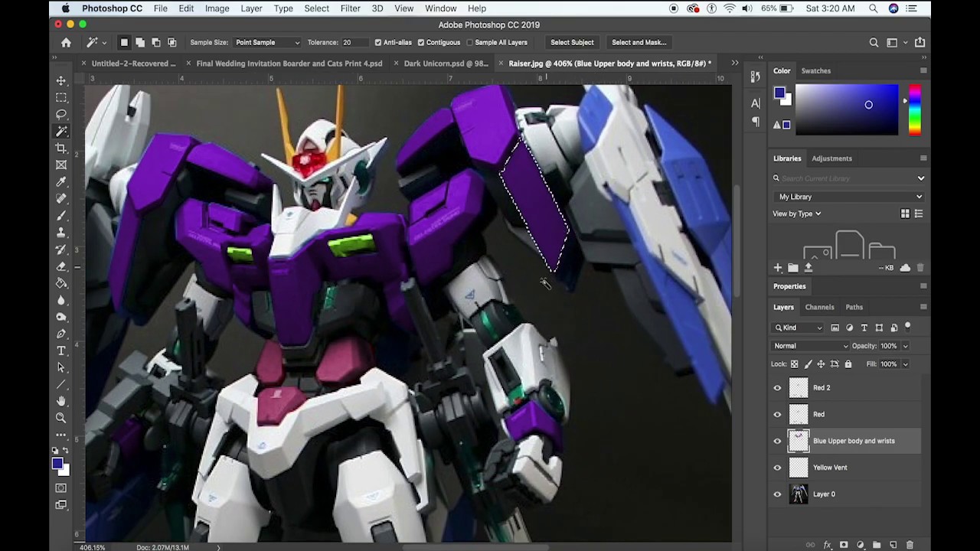980x551 pixels.
Task: Hide the Red layer
Action: click(777, 415)
